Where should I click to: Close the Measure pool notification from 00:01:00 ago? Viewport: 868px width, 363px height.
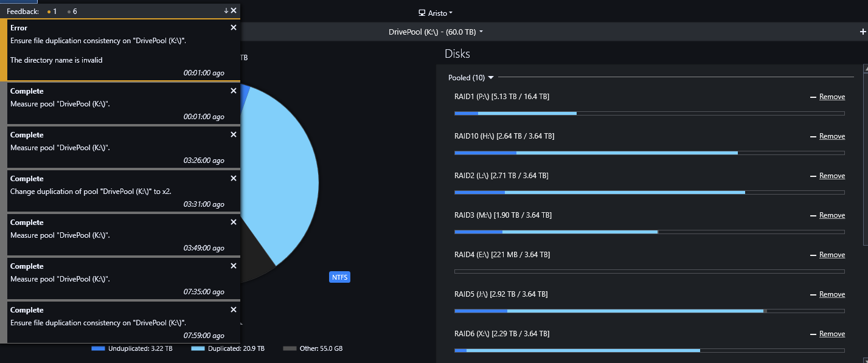pos(234,91)
